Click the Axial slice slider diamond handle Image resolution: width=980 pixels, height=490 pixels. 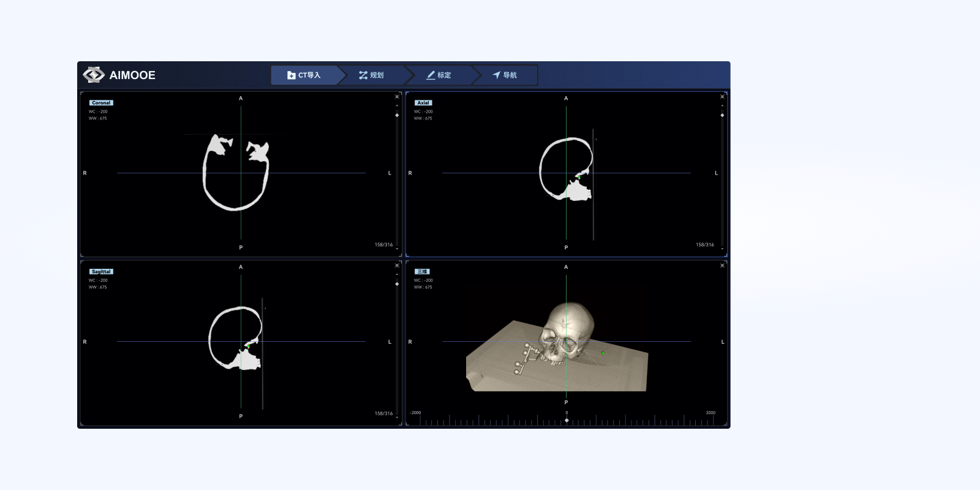(x=722, y=115)
